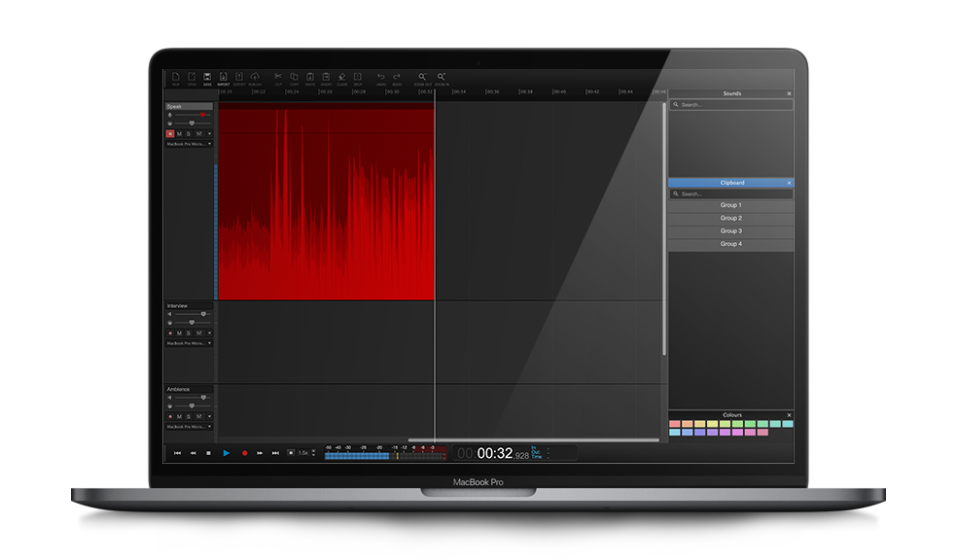Viewport: 957px width, 560px height.
Task: Click the Save icon in the toolbar
Action: (207, 77)
